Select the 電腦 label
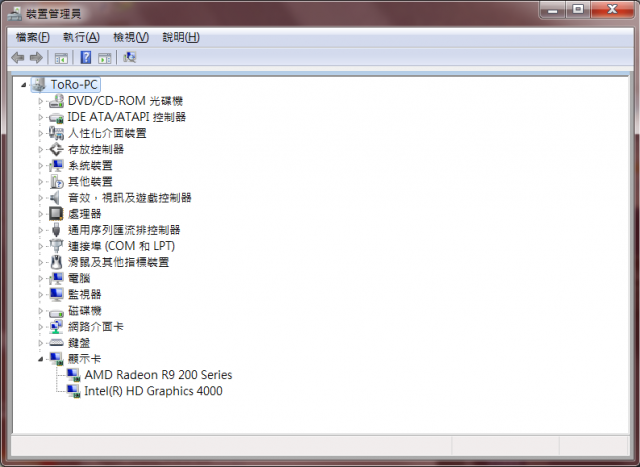 pyautogui.click(x=79, y=278)
